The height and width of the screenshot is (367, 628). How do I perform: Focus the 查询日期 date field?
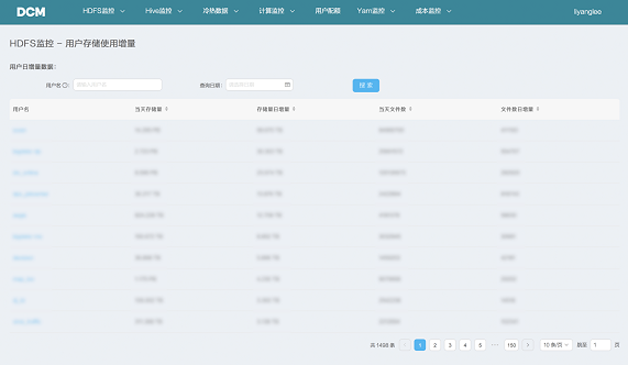260,85
